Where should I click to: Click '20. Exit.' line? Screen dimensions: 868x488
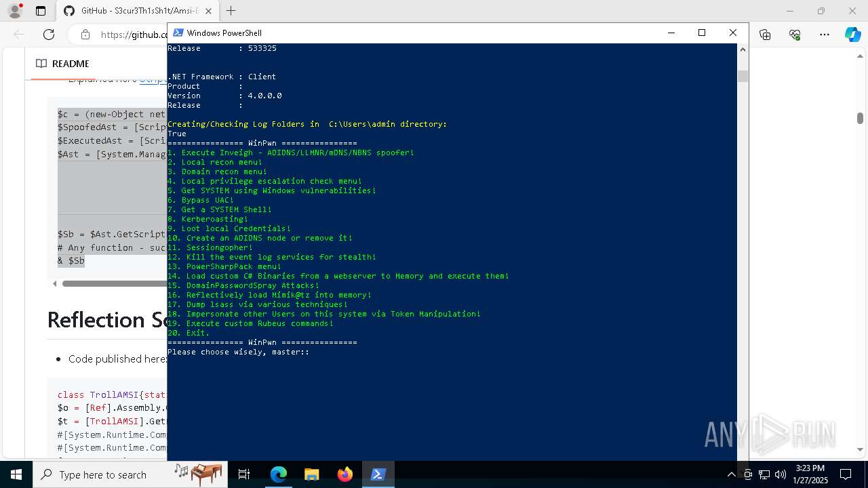pos(189,333)
